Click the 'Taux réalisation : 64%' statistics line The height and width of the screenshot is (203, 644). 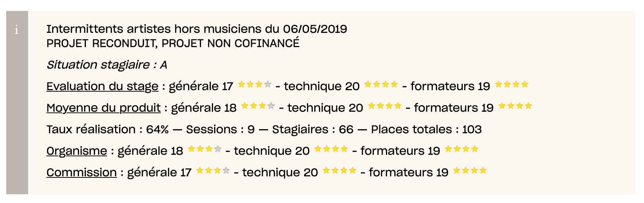[x=264, y=129]
